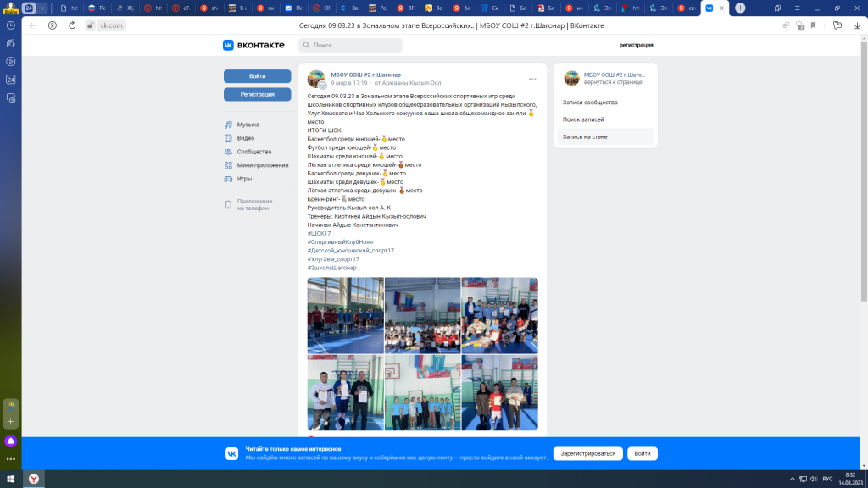
Task: Bookmark this page with bookmark icon
Action: coord(813,25)
